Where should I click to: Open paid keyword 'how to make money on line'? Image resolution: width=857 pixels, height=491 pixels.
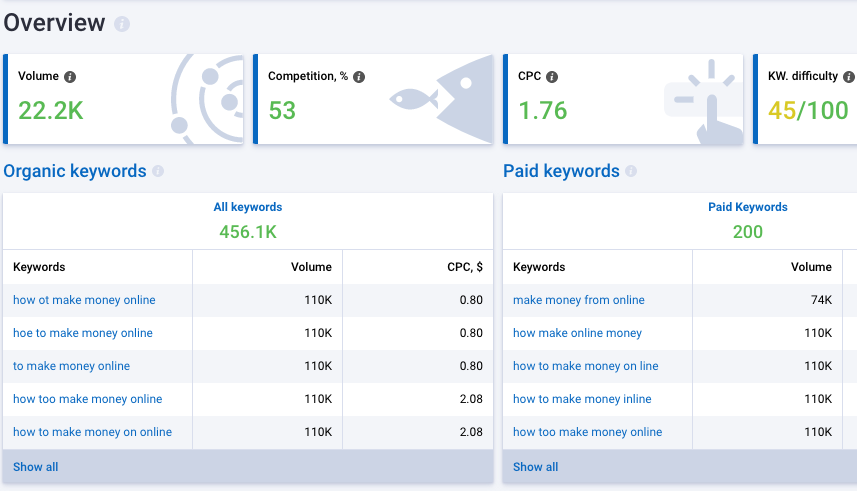coord(585,366)
